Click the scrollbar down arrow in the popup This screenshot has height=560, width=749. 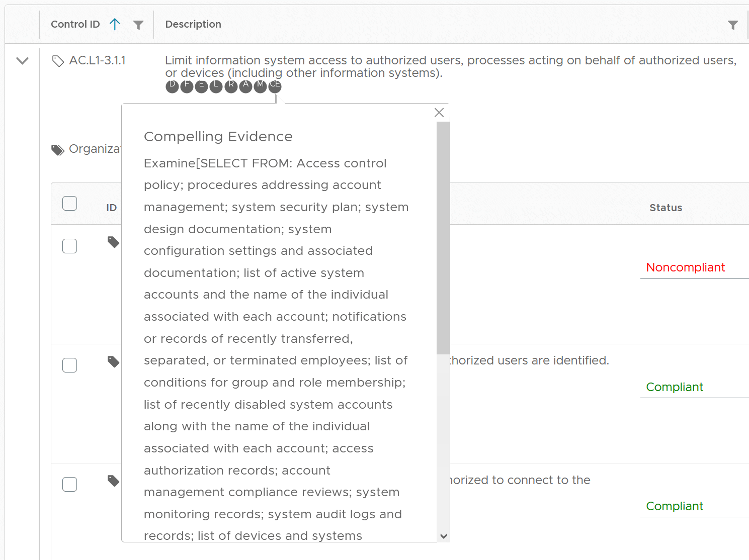(445, 536)
